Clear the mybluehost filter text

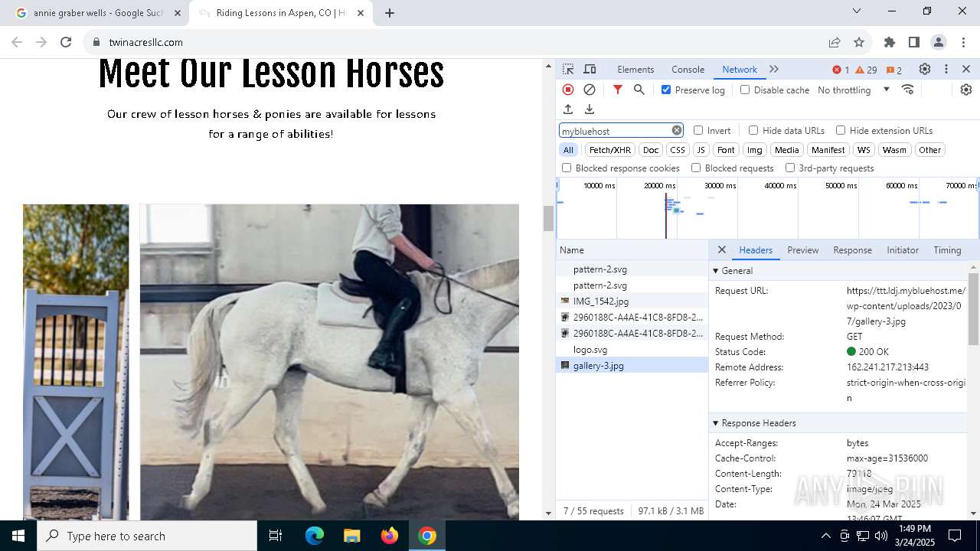click(x=677, y=130)
